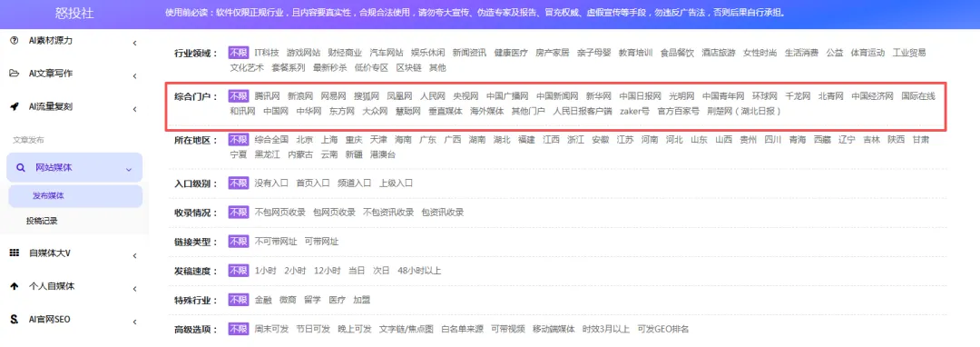Screen dimensions: 980x347
Task: Select 不限 in the 行业领域 row
Action: (238, 53)
